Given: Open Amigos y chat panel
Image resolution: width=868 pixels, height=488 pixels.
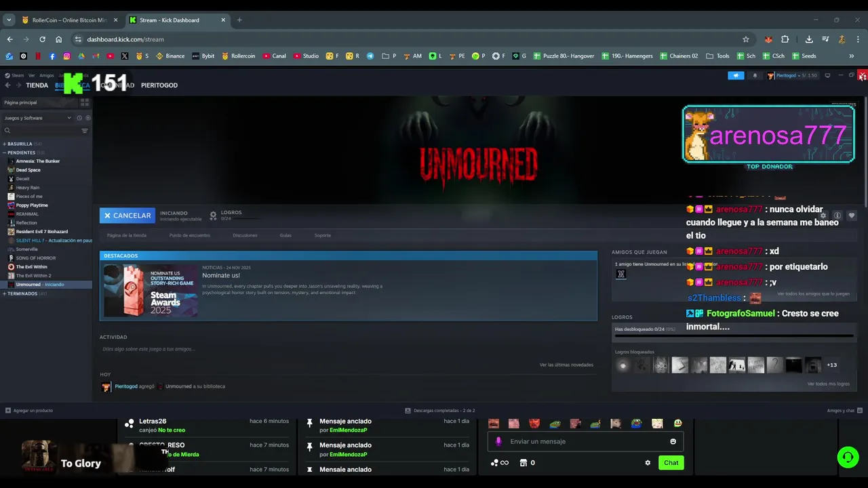Looking at the screenshot, I should pyautogui.click(x=844, y=411).
